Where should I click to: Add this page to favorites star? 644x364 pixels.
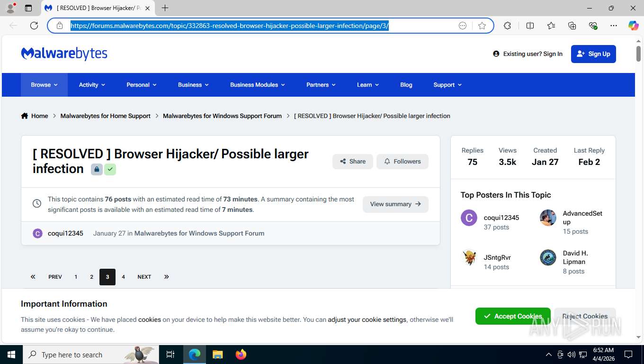[482, 26]
